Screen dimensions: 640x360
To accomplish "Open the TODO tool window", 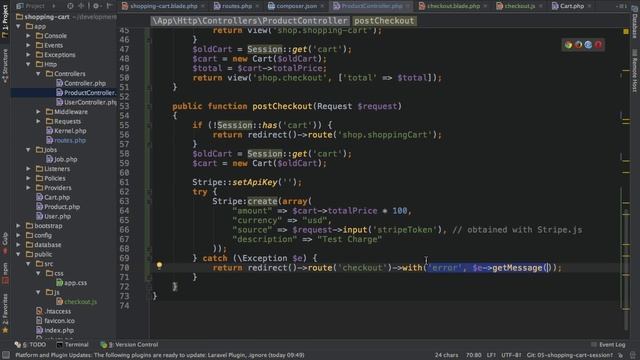I will (30, 344).
